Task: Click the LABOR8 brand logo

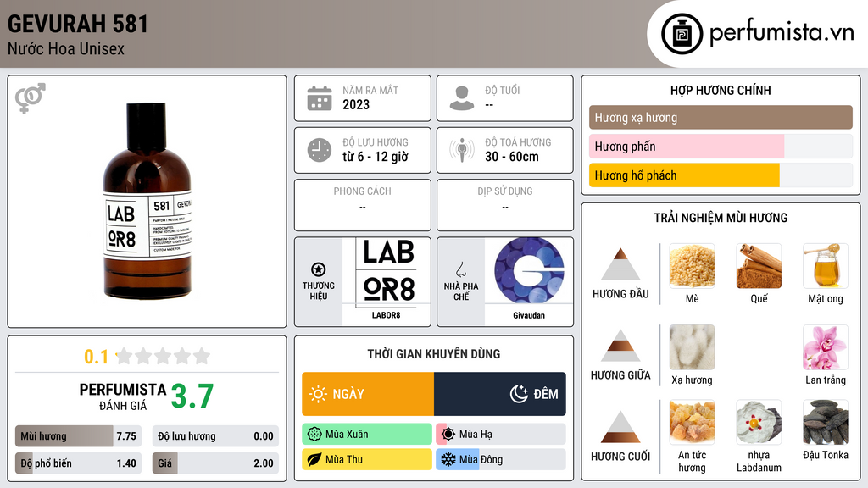Action: [387, 274]
